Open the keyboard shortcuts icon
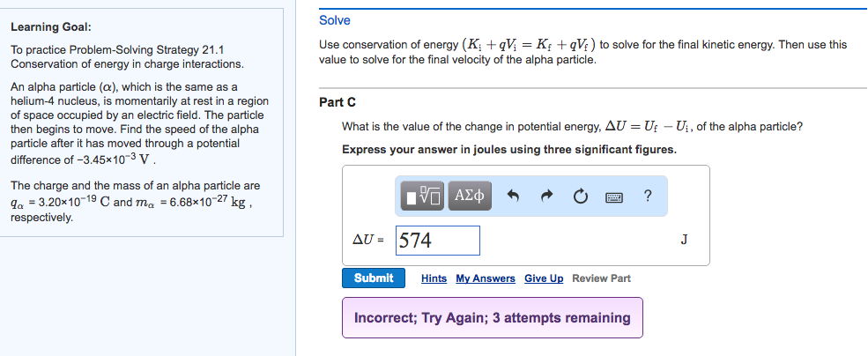 614,197
